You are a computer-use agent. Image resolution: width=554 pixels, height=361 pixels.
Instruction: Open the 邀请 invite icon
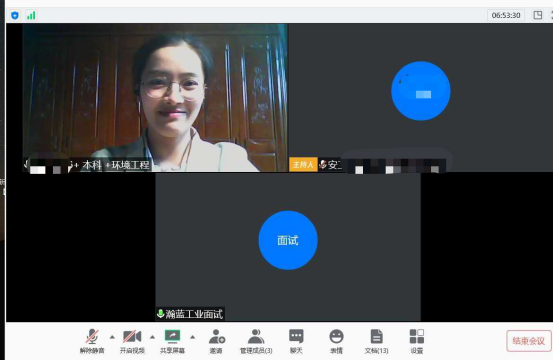tap(217, 341)
